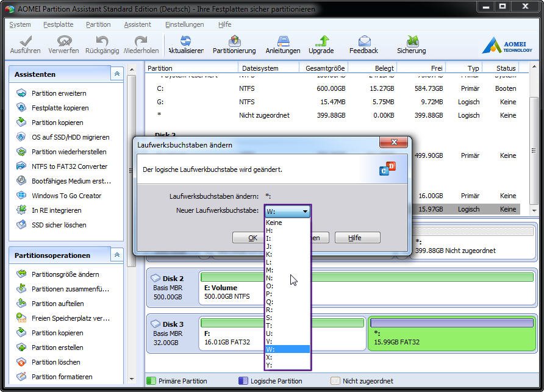Choose Y: in the drive letter list

pos(287,365)
